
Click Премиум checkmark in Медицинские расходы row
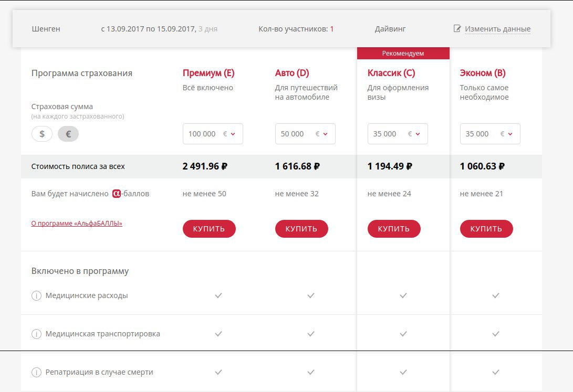pos(218,296)
